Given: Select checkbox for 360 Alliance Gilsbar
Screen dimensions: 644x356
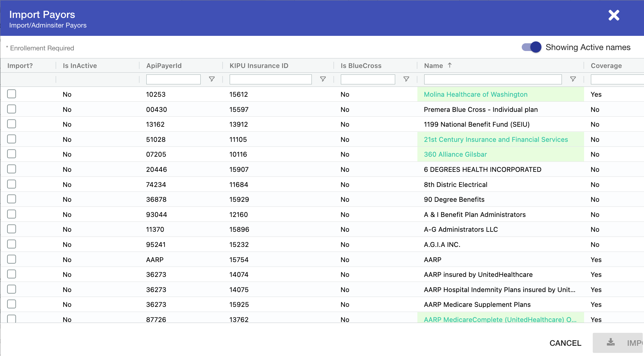Looking at the screenshot, I should pyautogui.click(x=12, y=154).
